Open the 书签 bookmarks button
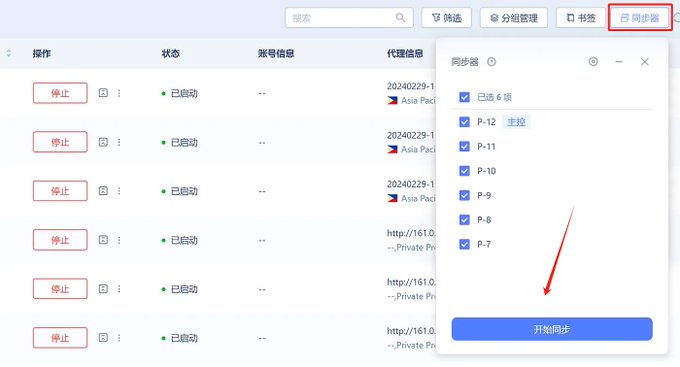This screenshot has width=680, height=367. click(x=581, y=18)
